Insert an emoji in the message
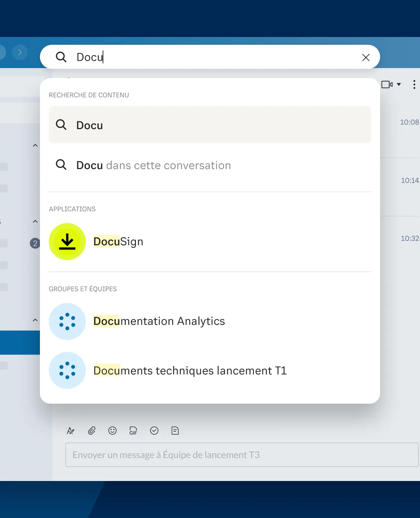The height and width of the screenshot is (518, 420). 112,430
